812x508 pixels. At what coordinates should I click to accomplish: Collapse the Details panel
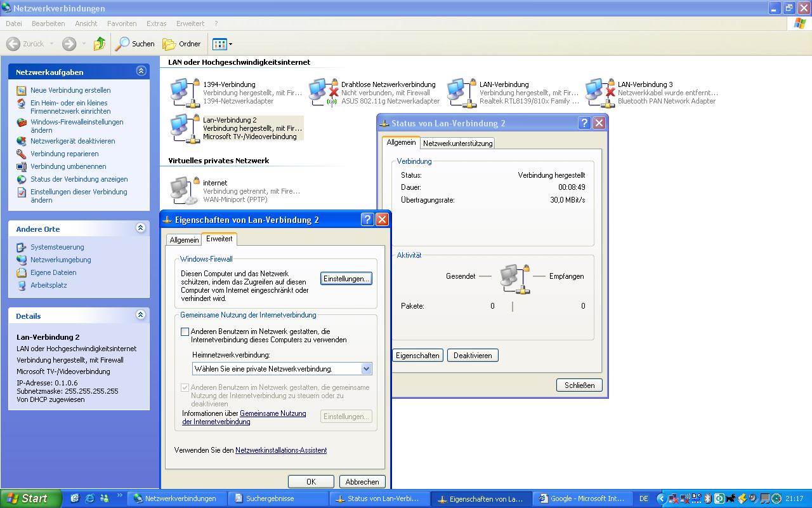coord(141,315)
